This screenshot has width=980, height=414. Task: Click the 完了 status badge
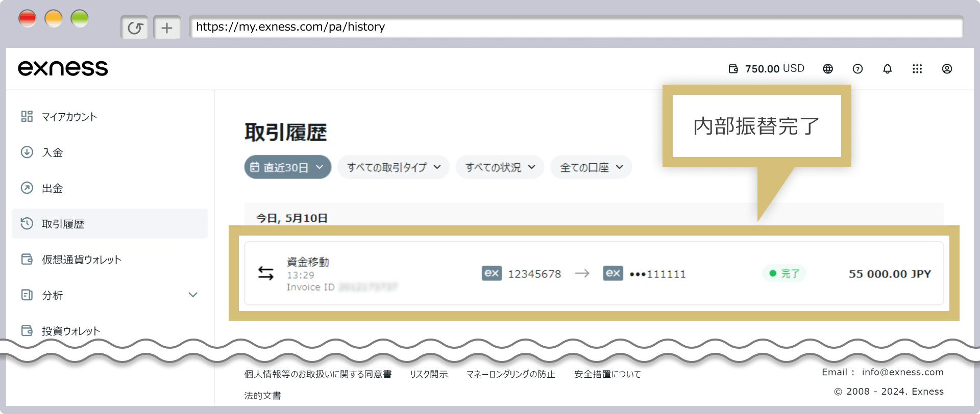[x=785, y=274]
